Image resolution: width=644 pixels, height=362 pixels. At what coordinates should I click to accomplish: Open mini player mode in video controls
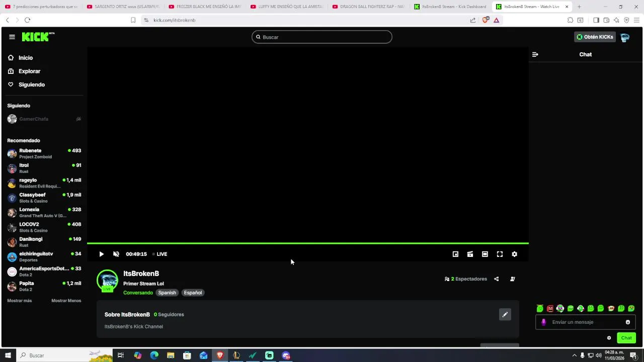[x=455, y=254]
